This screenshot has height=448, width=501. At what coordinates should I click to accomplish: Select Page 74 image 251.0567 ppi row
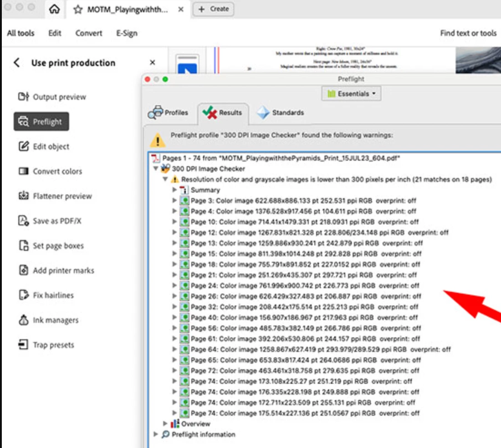coord(305,413)
